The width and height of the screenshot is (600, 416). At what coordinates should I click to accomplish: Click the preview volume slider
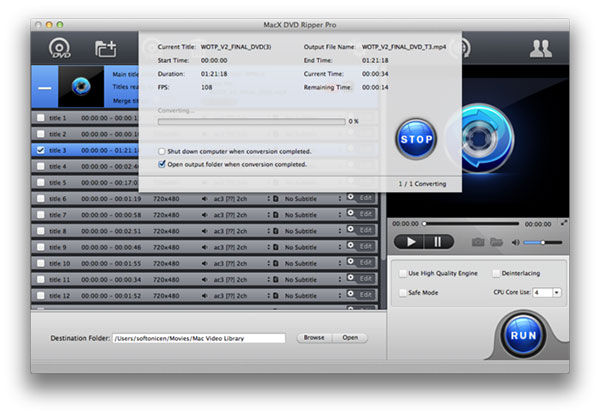tap(543, 242)
